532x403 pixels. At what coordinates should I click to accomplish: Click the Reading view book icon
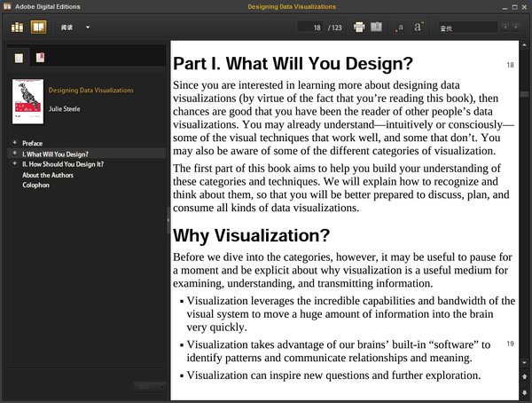click(x=38, y=27)
